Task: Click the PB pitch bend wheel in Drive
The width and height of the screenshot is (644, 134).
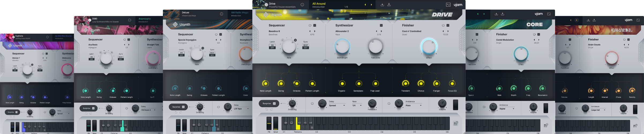Action: click(269, 123)
